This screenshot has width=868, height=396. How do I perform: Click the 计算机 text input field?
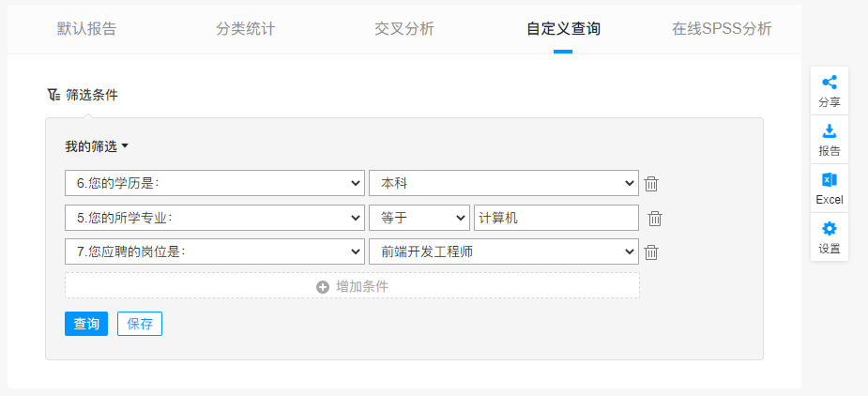(x=556, y=219)
